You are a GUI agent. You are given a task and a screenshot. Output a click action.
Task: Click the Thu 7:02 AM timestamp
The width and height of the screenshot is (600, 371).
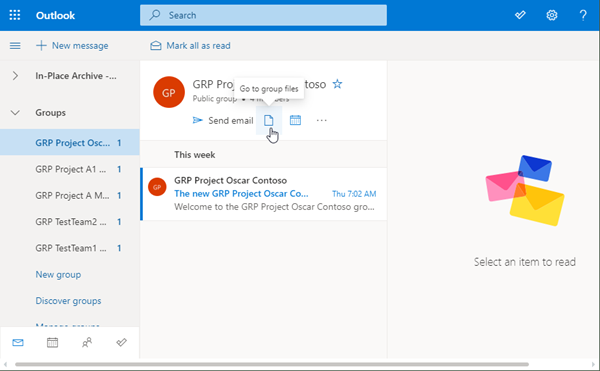[x=354, y=194]
